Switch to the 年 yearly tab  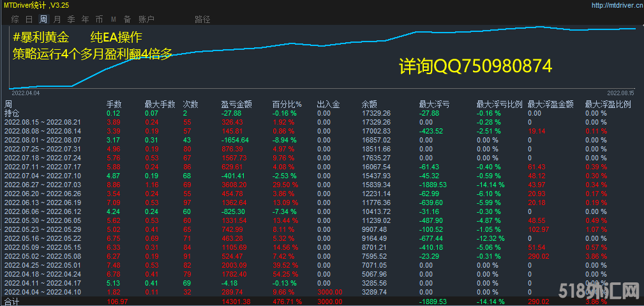tap(86, 19)
